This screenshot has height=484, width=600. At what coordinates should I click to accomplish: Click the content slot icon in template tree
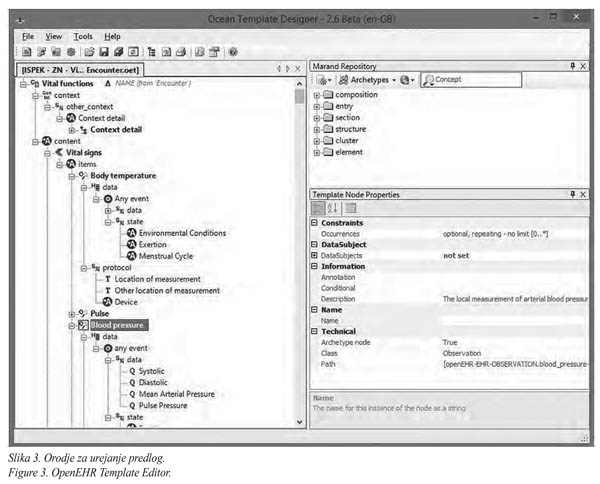[x=47, y=141]
